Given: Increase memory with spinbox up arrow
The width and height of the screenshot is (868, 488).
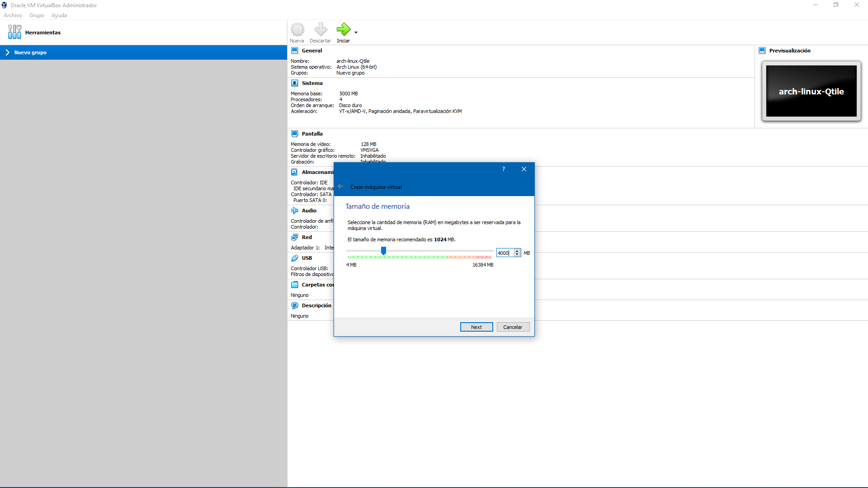Looking at the screenshot, I should (x=517, y=251).
